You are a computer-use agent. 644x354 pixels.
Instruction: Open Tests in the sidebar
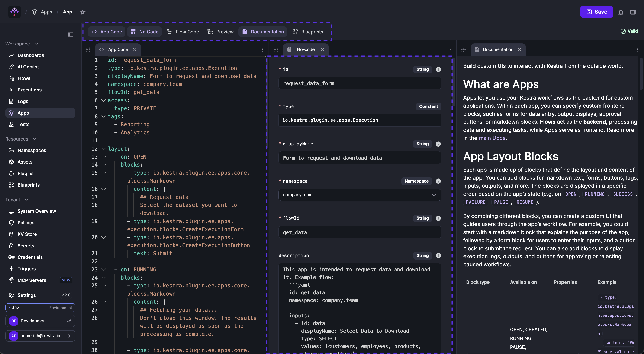40,124
